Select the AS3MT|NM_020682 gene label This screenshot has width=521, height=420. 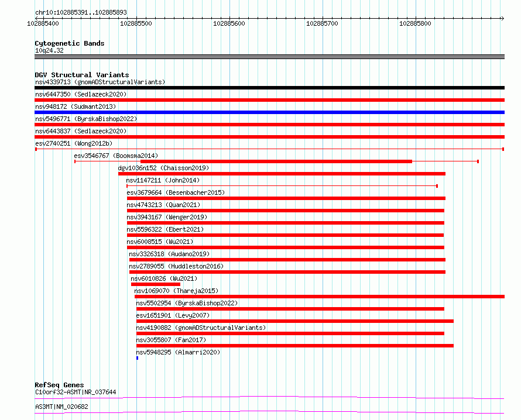coord(61,407)
